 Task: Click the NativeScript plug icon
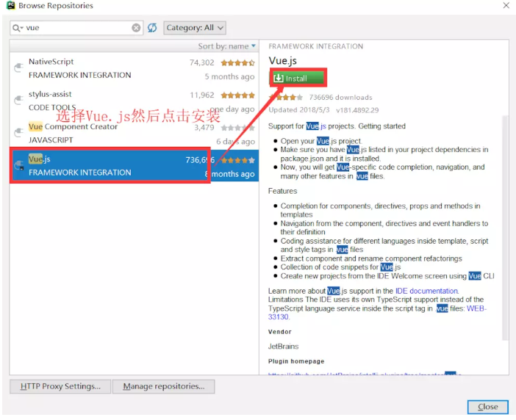[x=19, y=68]
